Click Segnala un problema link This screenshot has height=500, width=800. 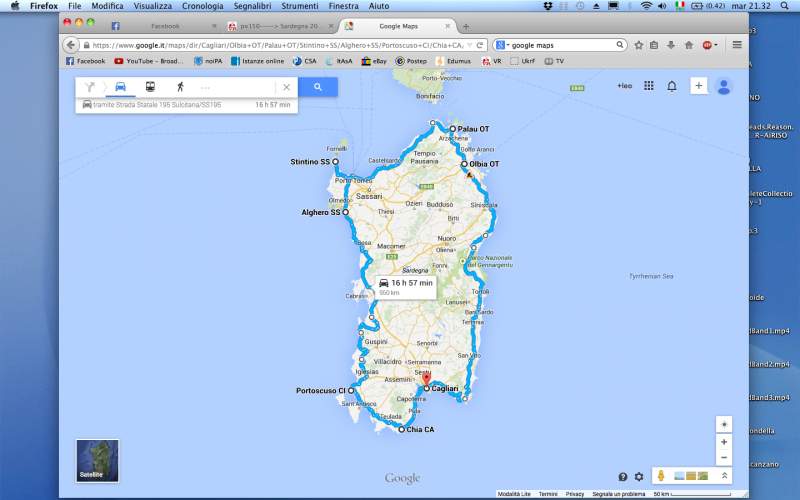618,494
